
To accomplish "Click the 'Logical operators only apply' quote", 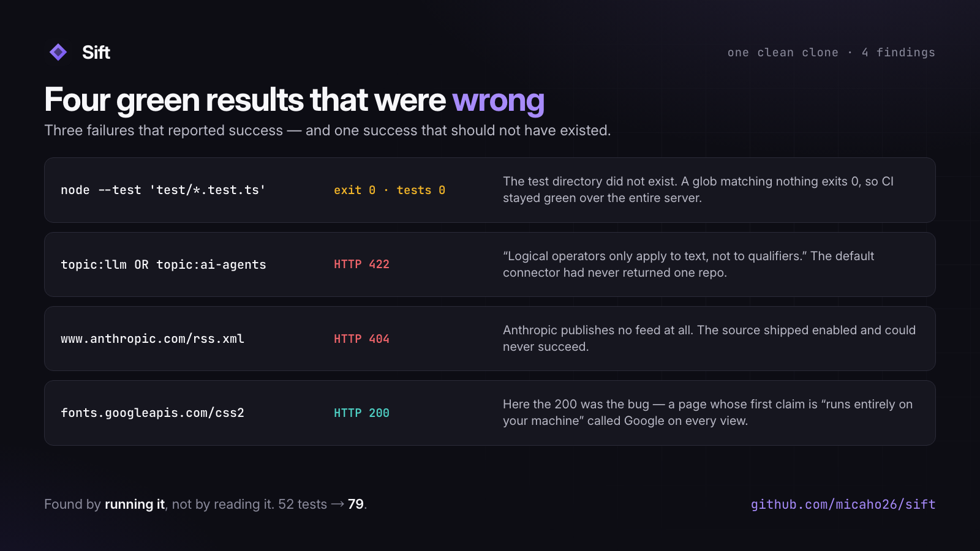I will coord(688,264).
